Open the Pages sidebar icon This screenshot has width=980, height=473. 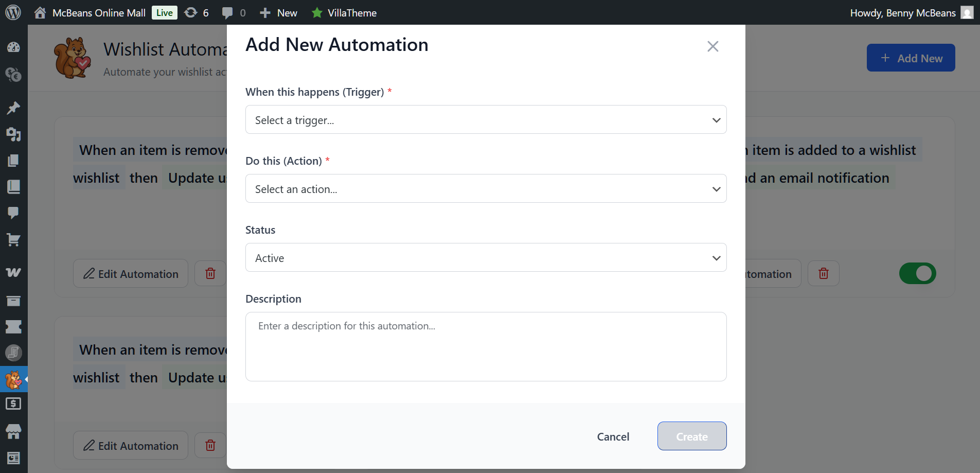click(x=13, y=160)
